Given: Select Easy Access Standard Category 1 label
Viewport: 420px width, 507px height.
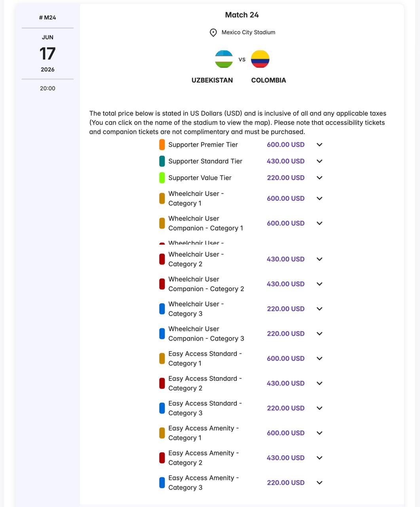Looking at the screenshot, I should tap(205, 358).
